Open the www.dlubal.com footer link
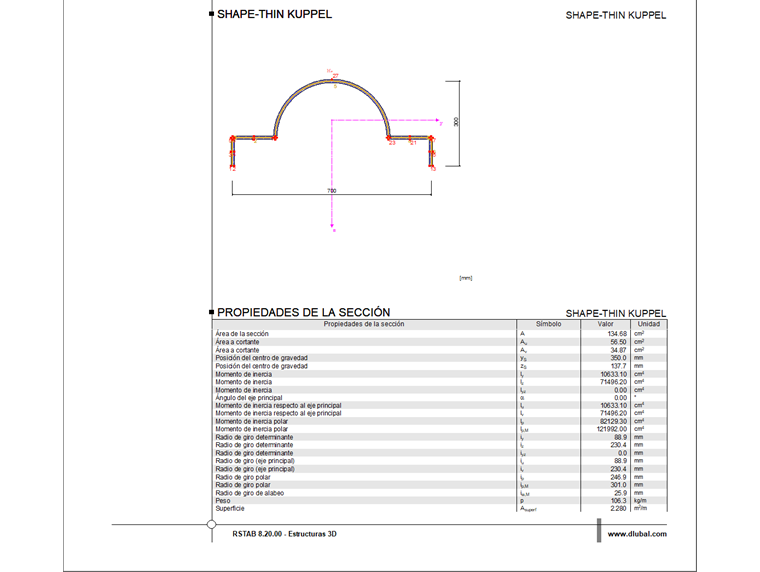The height and width of the screenshot is (572, 760). (637, 534)
